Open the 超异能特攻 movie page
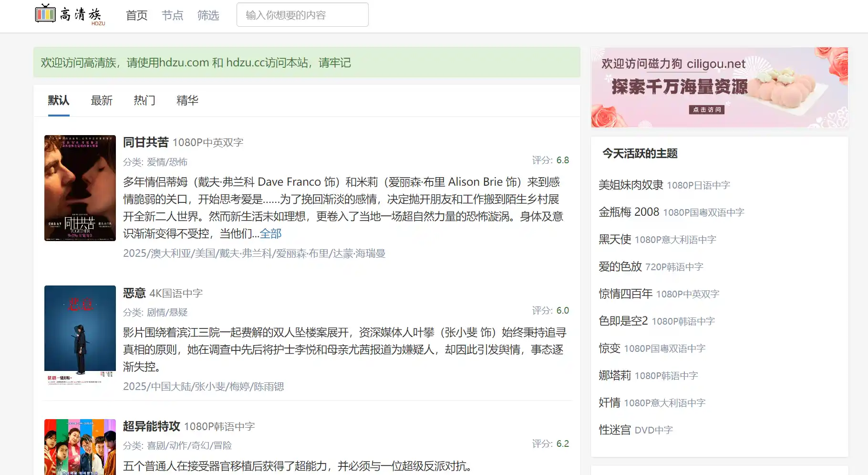The height and width of the screenshot is (475, 868). [x=151, y=426]
